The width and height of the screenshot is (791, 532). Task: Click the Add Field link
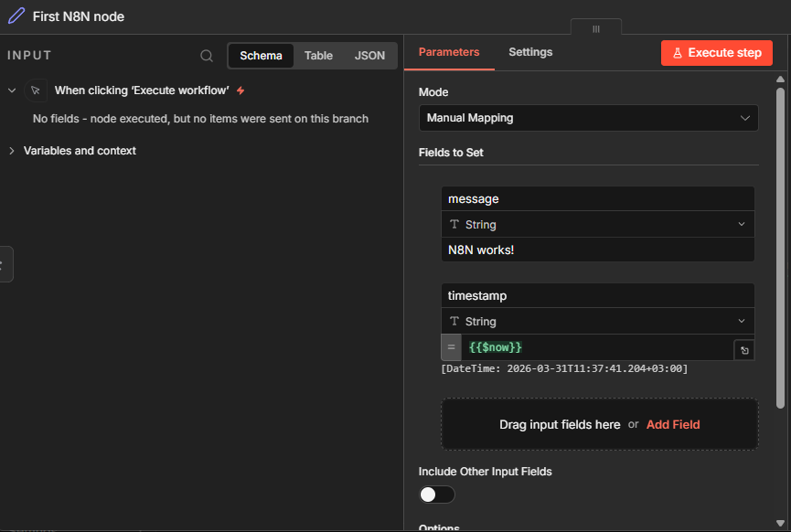pyautogui.click(x=673, y=424)
